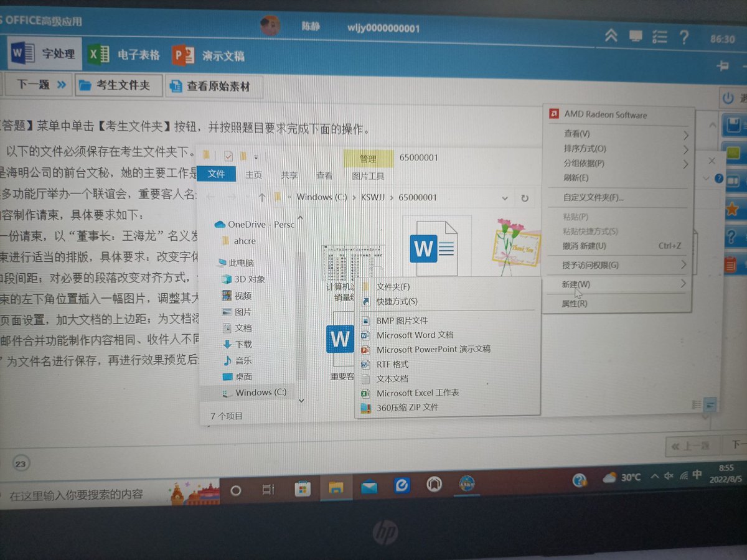Go to the next question with 下一题
The width and height of the screenshot is (747, 560).
click(x=37, y=85)
